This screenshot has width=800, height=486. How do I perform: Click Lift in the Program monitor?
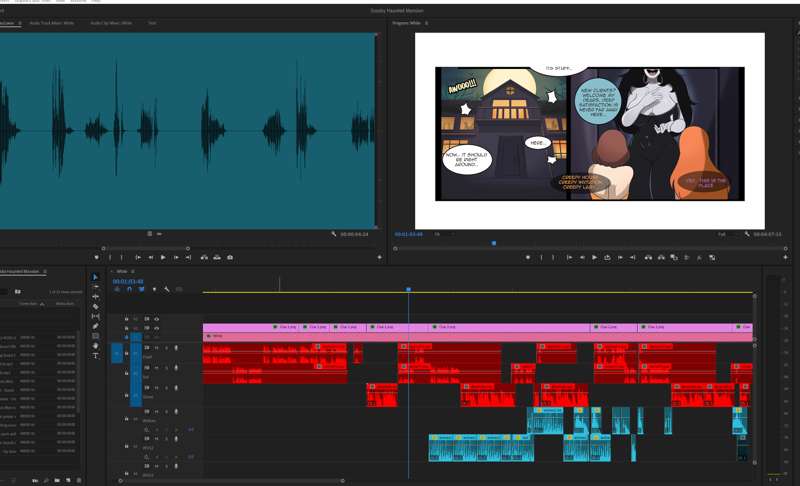[648, 258]
